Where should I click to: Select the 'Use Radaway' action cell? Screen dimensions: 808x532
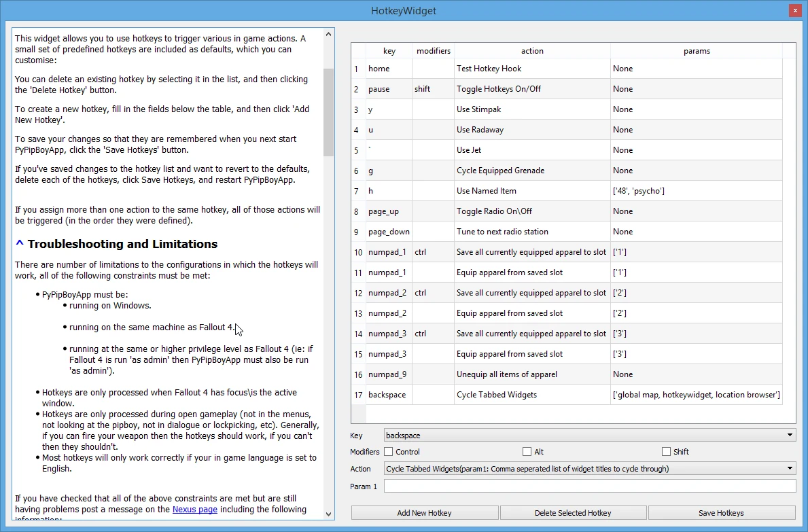(532, 130)
